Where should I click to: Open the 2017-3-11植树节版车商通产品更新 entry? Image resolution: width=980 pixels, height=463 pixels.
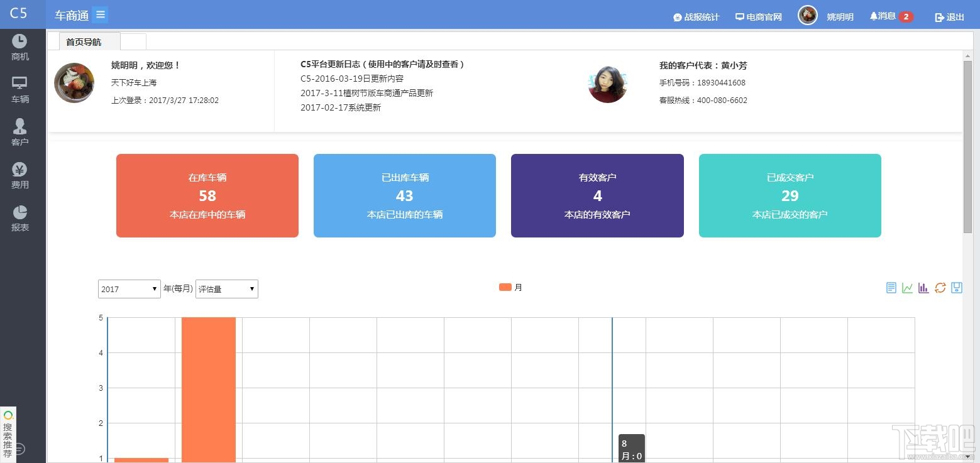(x=366, y=93)
